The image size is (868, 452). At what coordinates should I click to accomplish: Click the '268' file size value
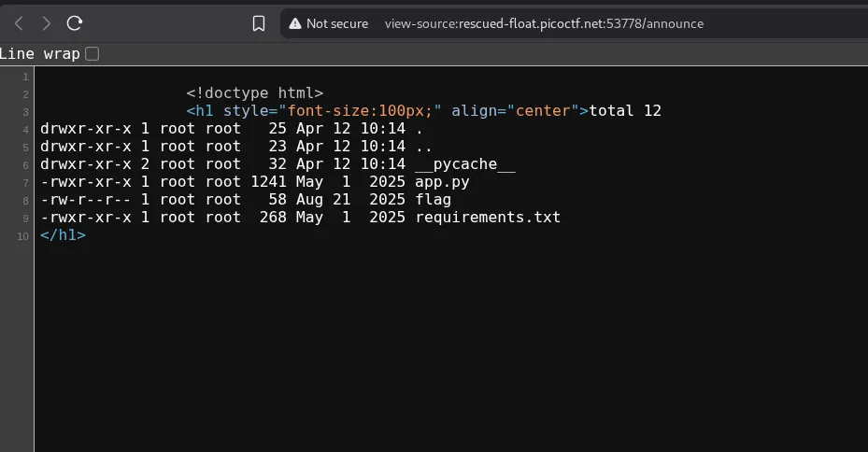(273, 218)
